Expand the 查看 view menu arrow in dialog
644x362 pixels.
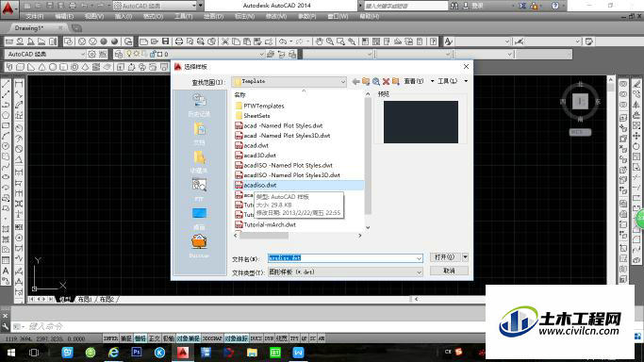(432, 81)
